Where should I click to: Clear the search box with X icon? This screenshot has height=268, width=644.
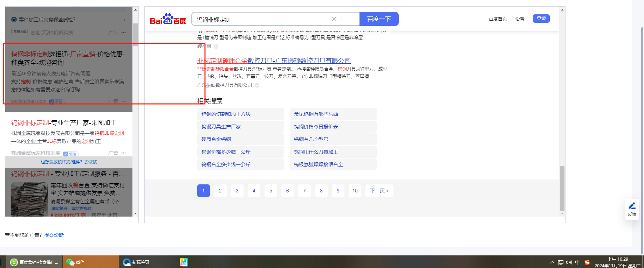coord(334,19)
